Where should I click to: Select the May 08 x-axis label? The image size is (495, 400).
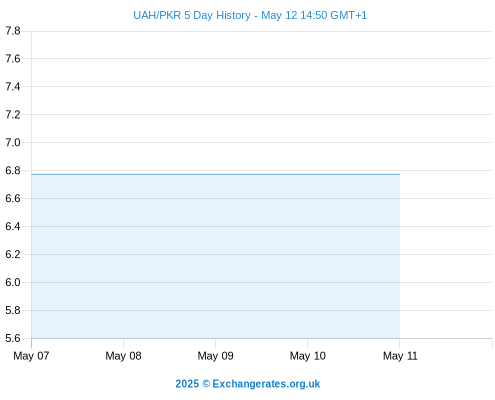[123, 356]
